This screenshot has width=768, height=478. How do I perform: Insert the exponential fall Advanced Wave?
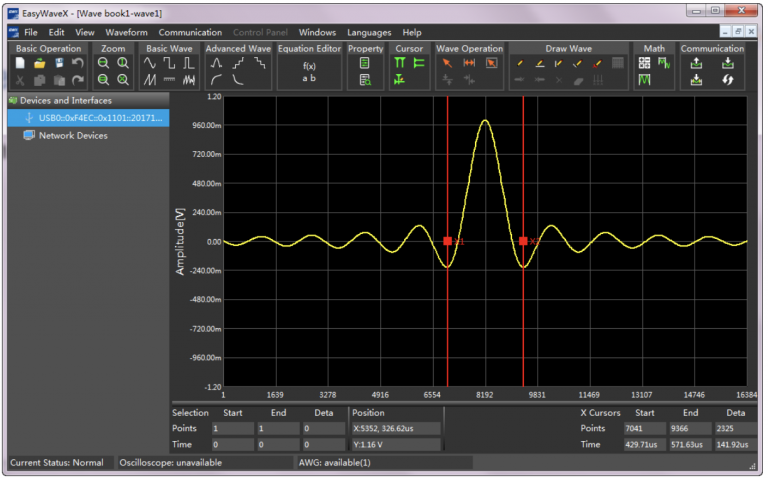238,80
